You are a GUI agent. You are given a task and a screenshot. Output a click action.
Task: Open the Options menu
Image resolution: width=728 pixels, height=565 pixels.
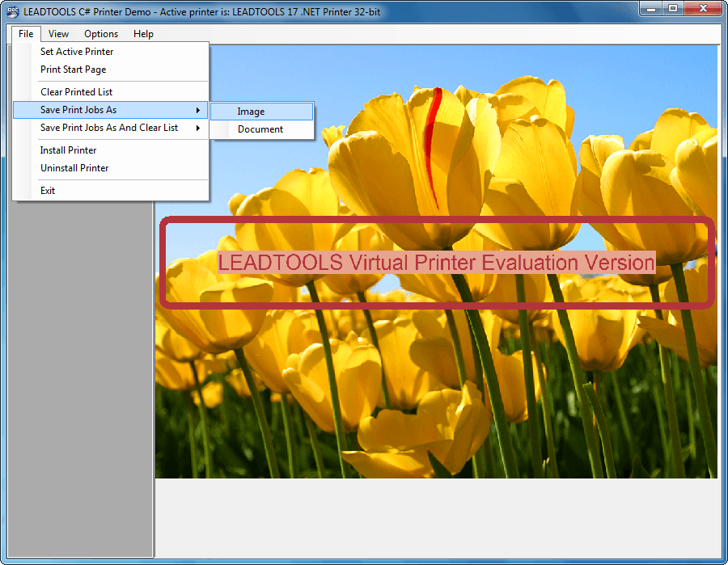101,34
